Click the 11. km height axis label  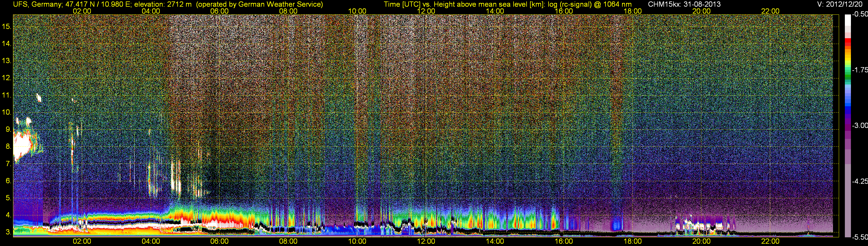coord(6,95)
